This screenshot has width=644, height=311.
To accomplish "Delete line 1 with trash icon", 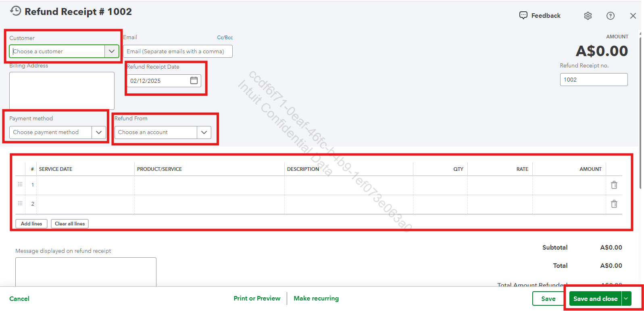I will coord(614,185).
